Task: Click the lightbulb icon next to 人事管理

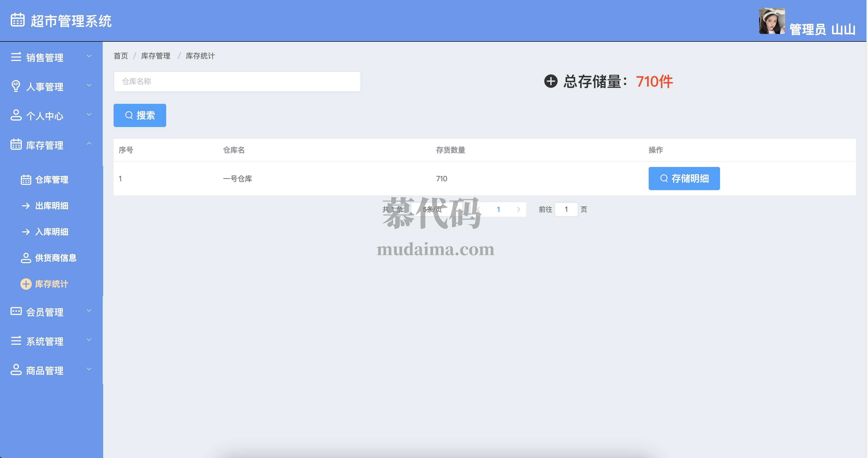Action: (16, 86)
